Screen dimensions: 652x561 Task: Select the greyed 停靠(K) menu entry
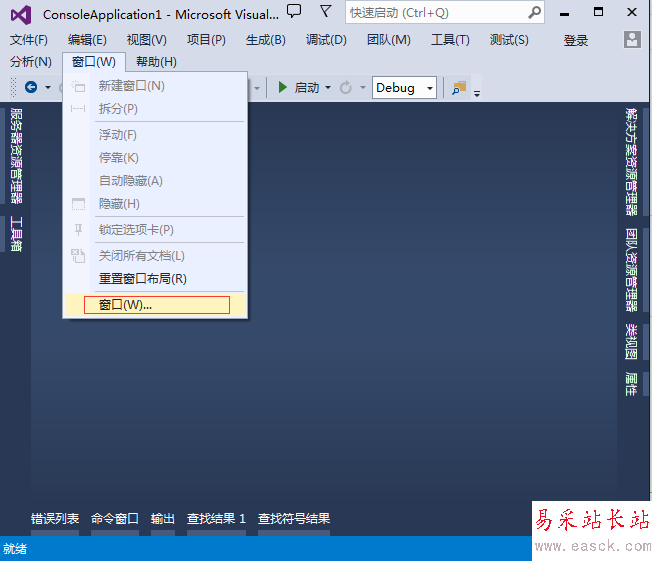coord(155,158)
